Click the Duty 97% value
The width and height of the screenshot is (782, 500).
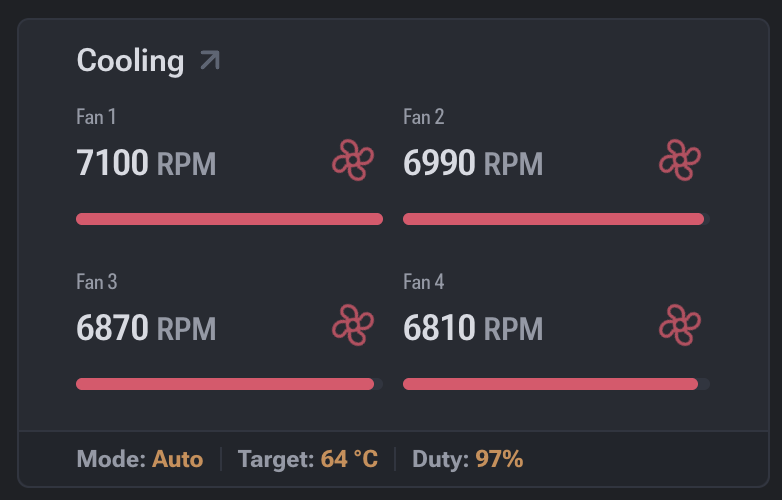coord(499,460)
